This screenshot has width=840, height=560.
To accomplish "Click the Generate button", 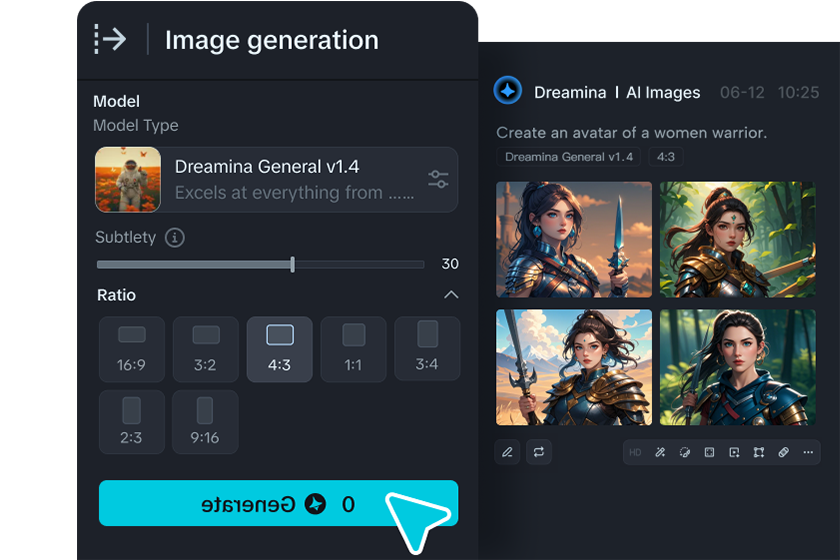I will point(279,503).
